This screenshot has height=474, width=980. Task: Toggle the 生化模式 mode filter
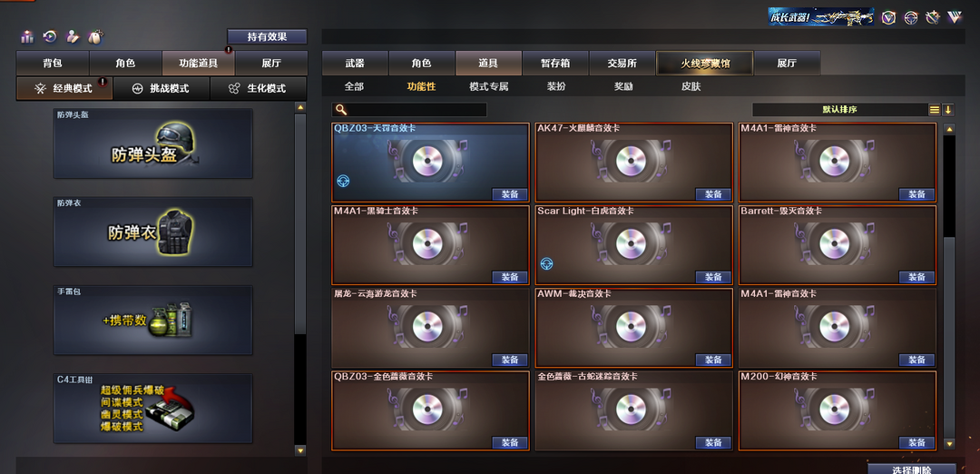pyautogui.click(x=258, y=89)
